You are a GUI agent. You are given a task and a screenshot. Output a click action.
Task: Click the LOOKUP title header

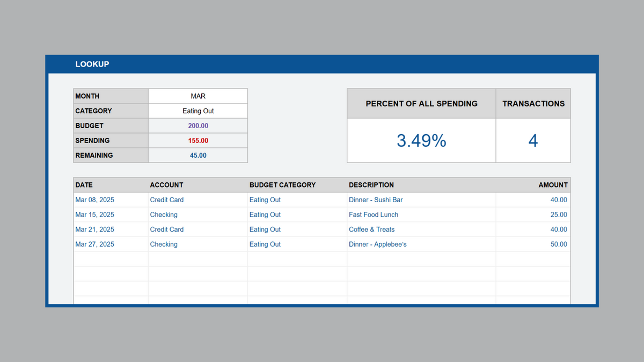[92, 64]
